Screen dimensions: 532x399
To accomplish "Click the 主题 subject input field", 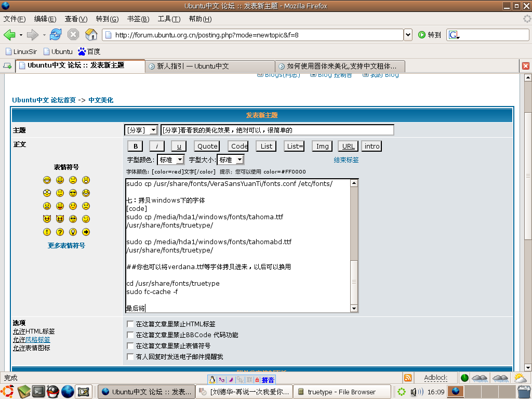I will [277, 130].
